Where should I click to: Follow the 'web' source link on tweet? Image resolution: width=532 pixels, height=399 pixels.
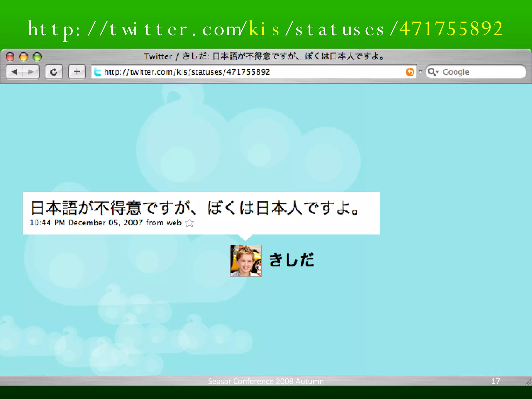tap(174, 223)
